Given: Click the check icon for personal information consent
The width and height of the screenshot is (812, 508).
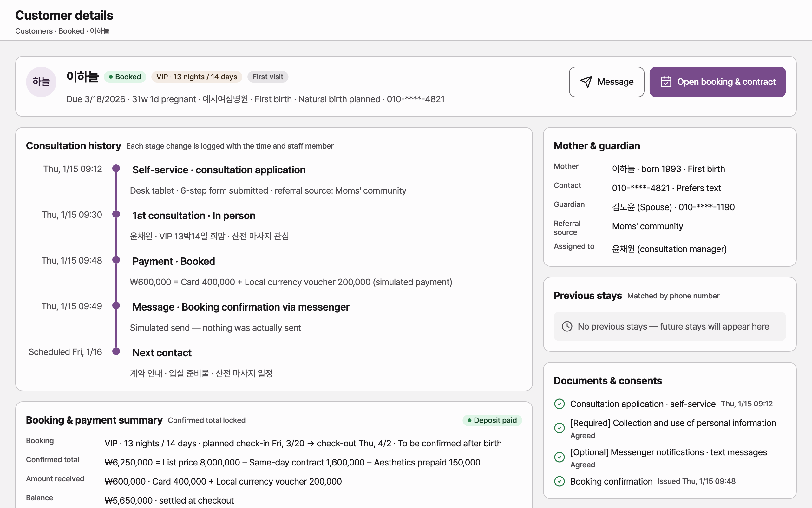Looking at the screenshot, I should (559, 428).
